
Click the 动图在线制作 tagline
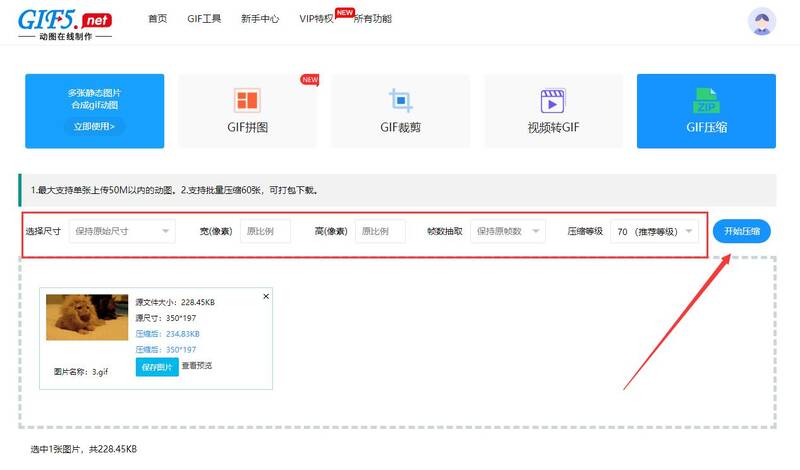pyautogui.click(x=65, y=37)
